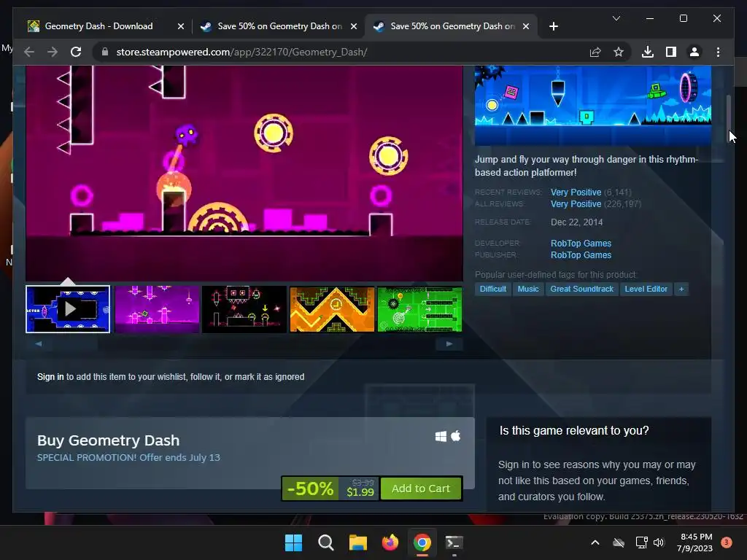Bookmark this page with the star icon
The width and height of the screenshot is (747, 560).
(619, 52)
